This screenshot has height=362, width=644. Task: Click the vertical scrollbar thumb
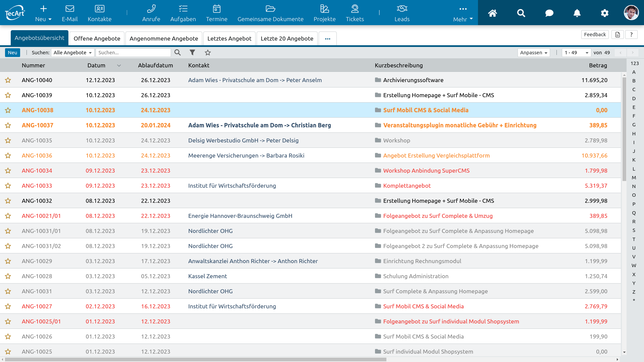pyautogui.click(x=624, y=129)
